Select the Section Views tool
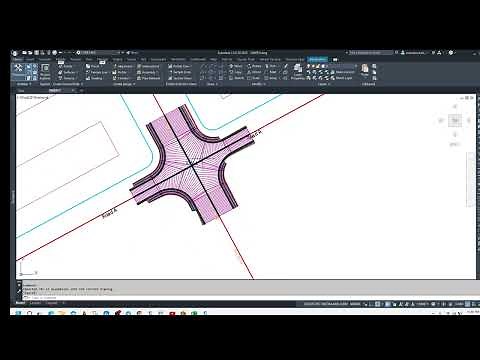This screenshot has width=480, height=360. (x=180, y=78)
